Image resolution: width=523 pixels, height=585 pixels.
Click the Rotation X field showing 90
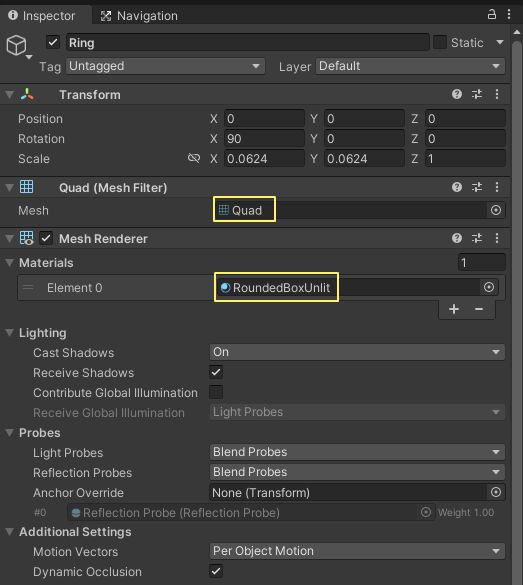[x=264, y=139]
